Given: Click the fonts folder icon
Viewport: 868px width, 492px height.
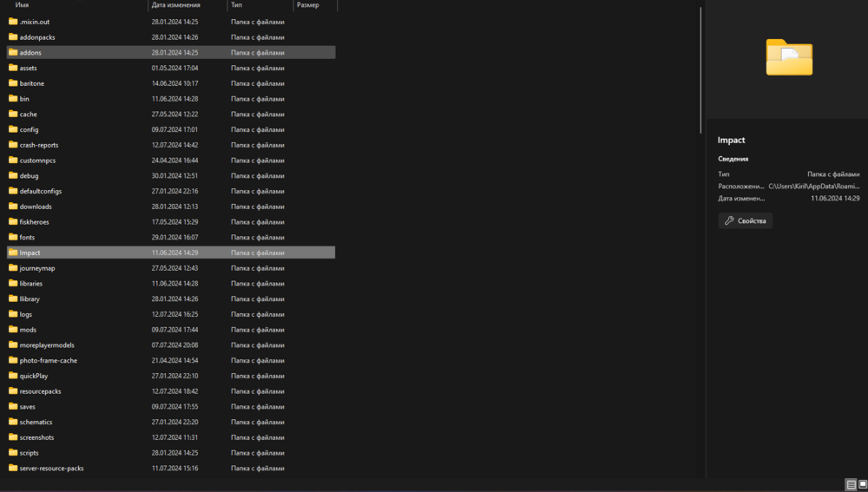Looking at the screenshot, I should tap(13, 237).
